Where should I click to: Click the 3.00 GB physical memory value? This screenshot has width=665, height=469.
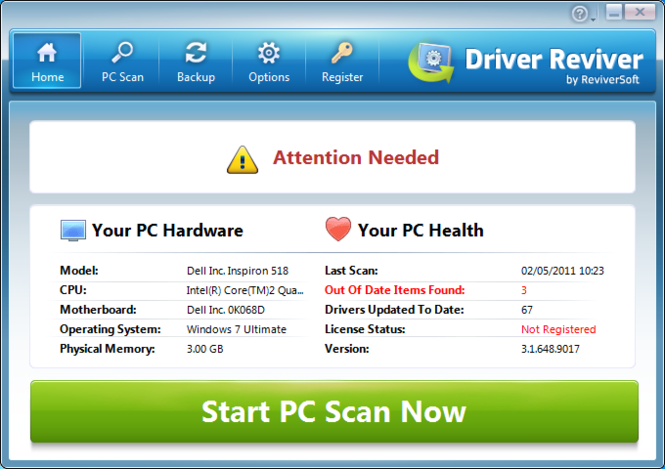(205, 349)
